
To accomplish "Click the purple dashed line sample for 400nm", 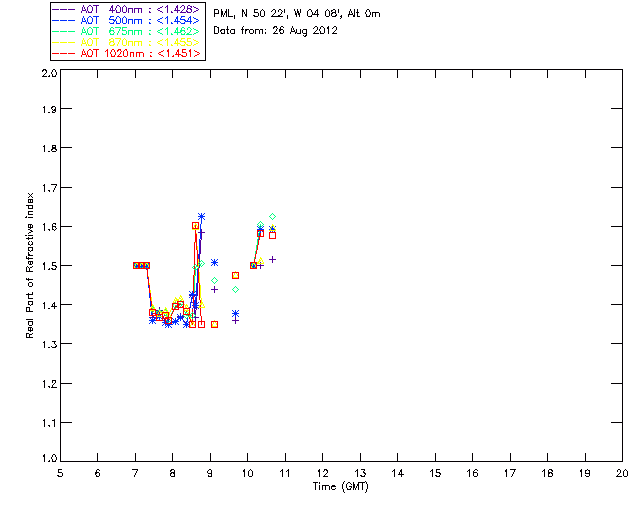I will pos(63,9).
